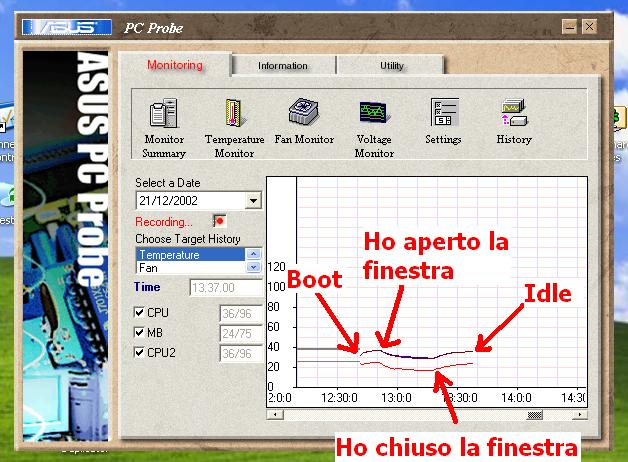
Task: Switch to the Information tab
Action: point(283,66)
